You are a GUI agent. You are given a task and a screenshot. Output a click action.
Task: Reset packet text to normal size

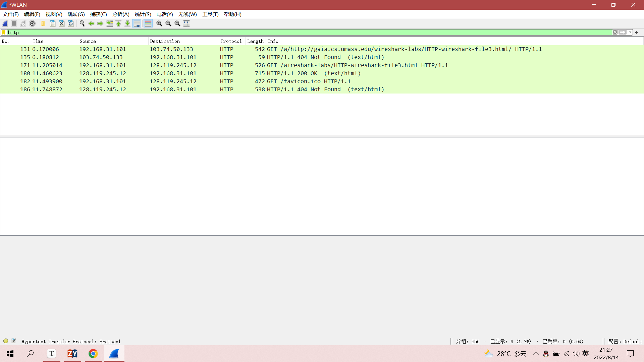(x=177, y=23)
